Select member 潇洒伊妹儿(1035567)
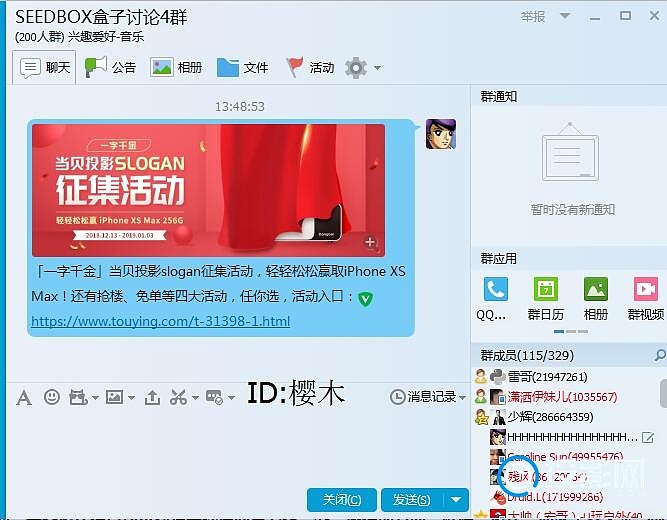Screen dimensions: 667x520 pyautogui.click(x=562, y=397)
